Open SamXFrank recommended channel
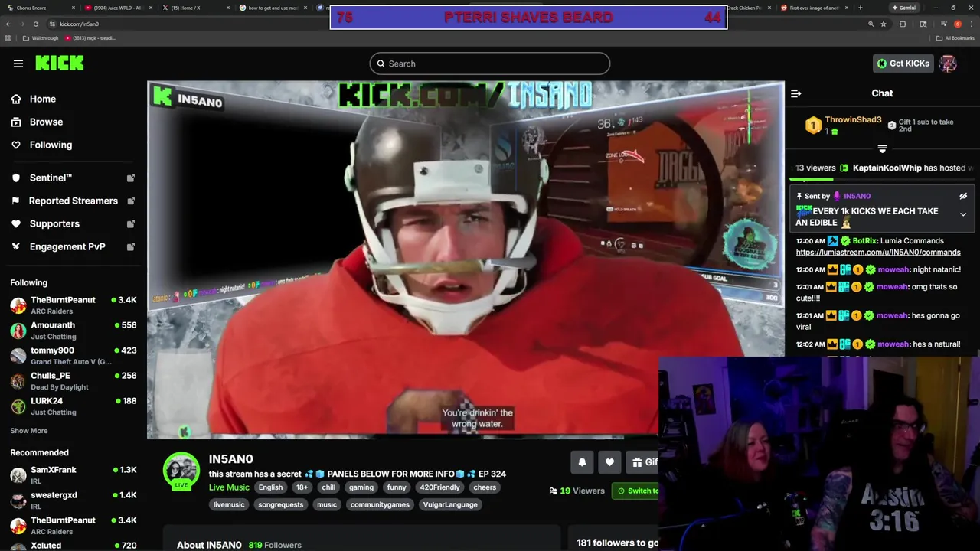The image size is (980, 551). (x=73, y=475)
